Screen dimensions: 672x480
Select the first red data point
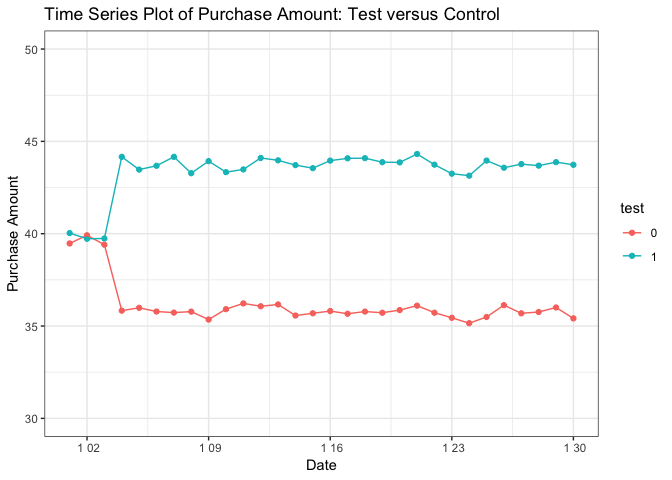click(x=69, y=243)
